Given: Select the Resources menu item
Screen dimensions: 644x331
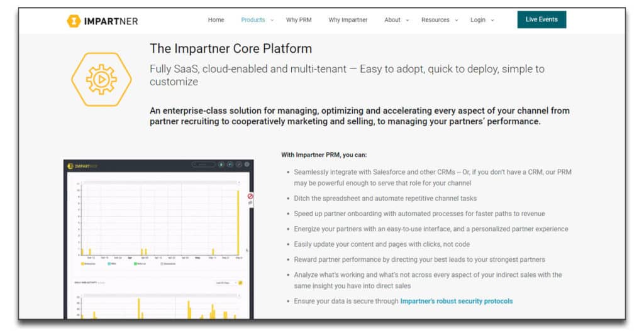Looking at the screenshot, I should 435,19.
